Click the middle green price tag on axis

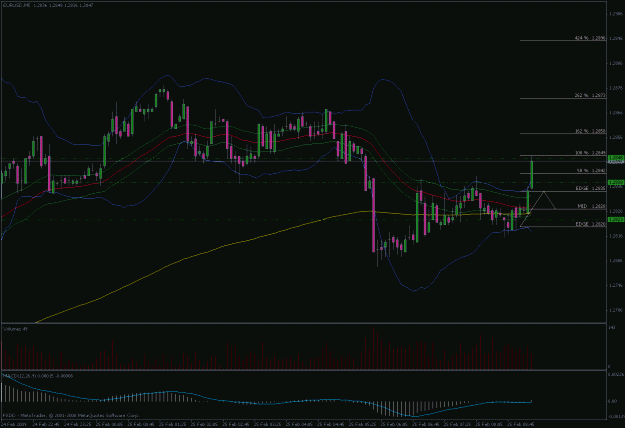616,183
